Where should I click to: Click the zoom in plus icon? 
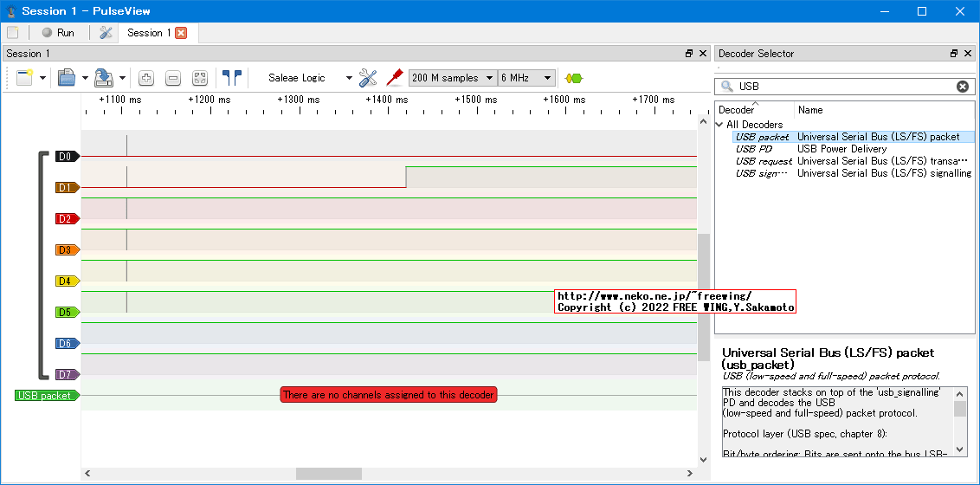146,78
